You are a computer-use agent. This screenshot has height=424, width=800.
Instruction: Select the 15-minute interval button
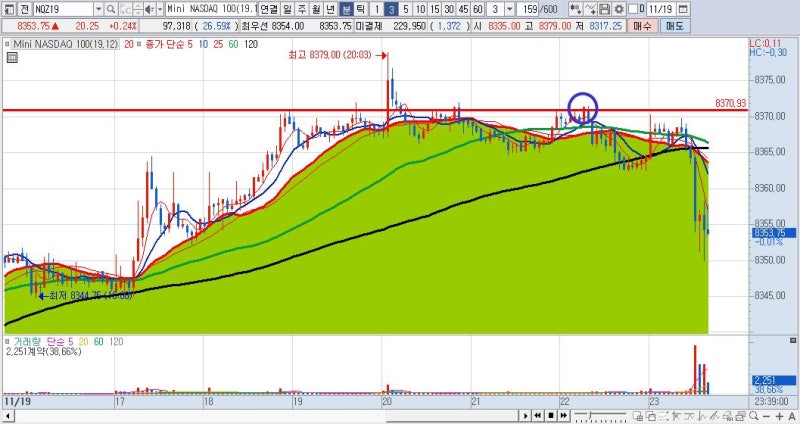(435, 9)
